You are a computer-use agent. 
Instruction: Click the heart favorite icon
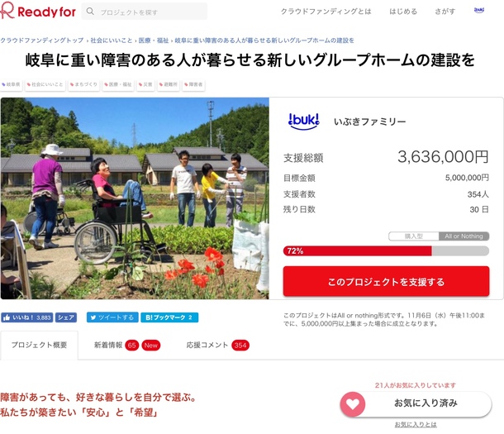(x=353, y=404)
